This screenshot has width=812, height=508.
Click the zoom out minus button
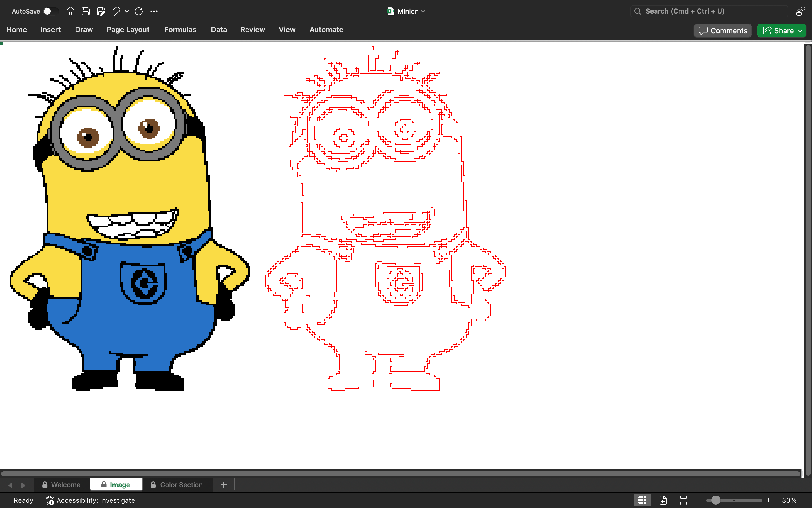click(x=700, y=500)
